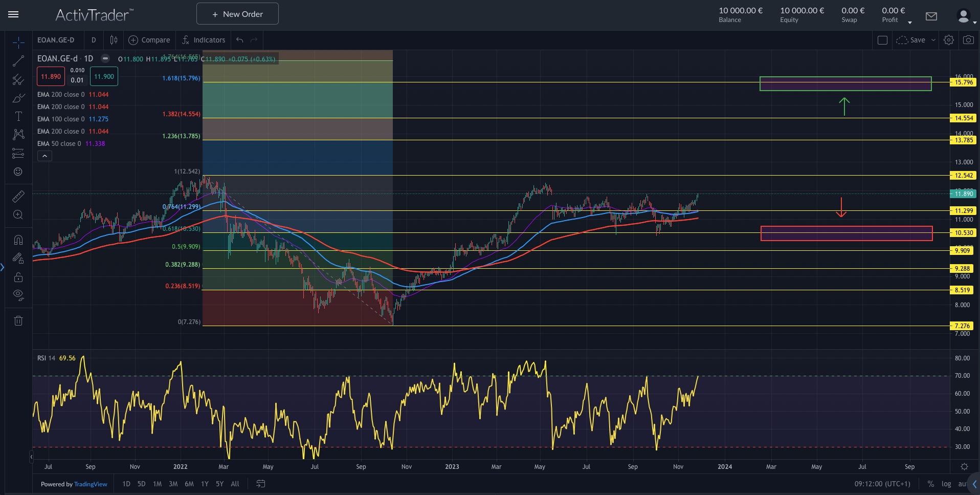This screenshot has width=980, height=495.
Task: Open the TradingView link
Action: (x=91, y=484)
